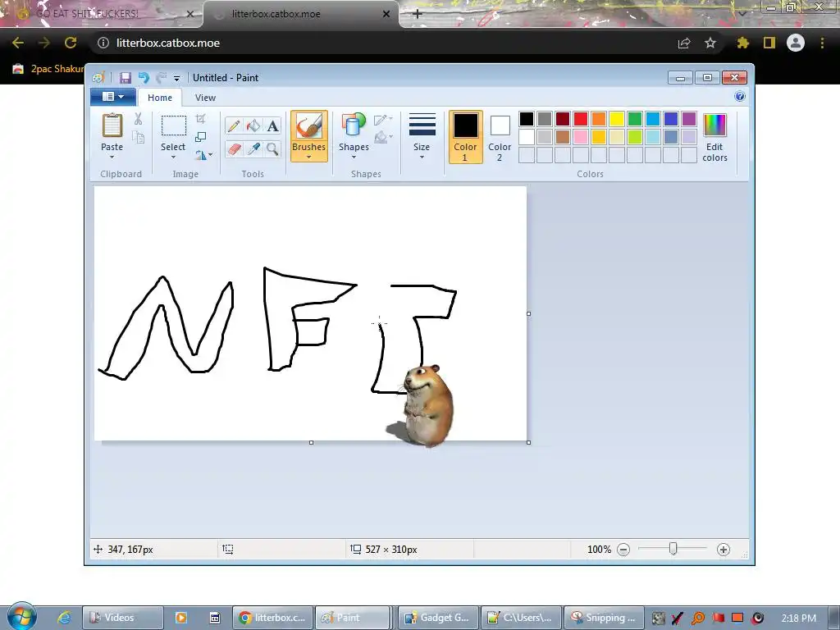Click the Resize icon in Image group

(x=200, y=137)
